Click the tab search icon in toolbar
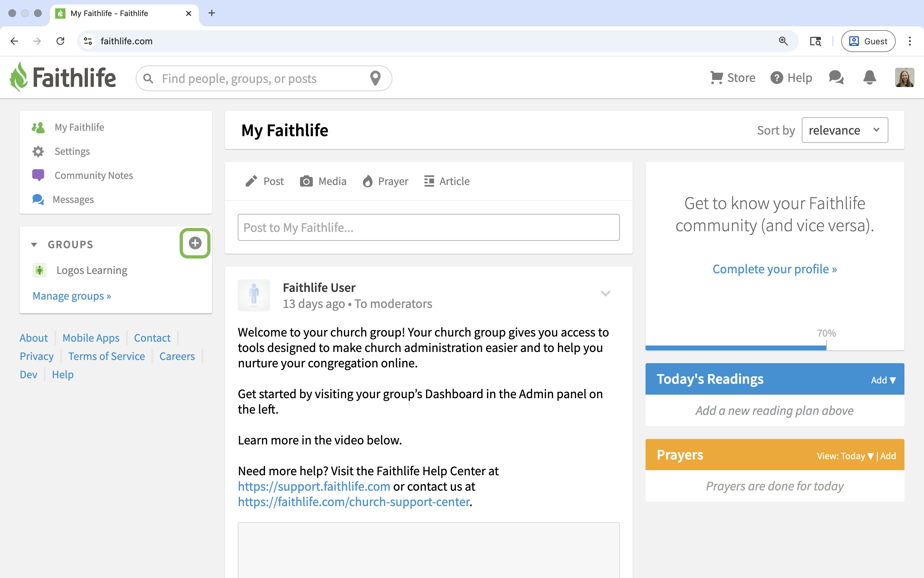Image resolution: width=924 pixels, height=578 pixels. 815,41
